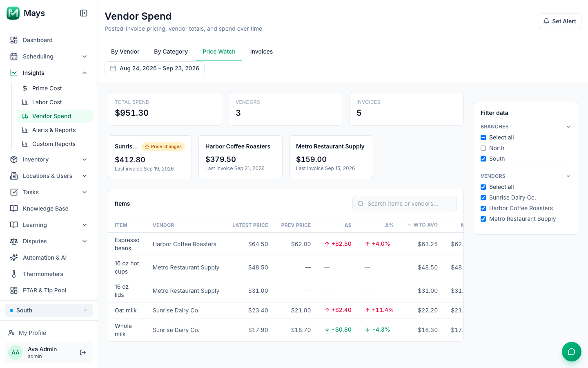Select the Price Watch tab

point(219,52)
